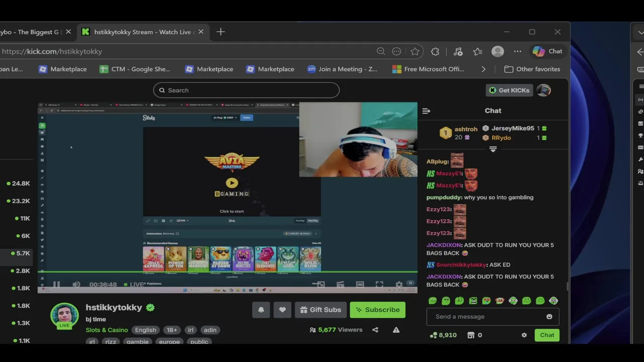Open ashtroh's top gifter entry
This screenshot has height=362, width=644.
click(466, 129)
